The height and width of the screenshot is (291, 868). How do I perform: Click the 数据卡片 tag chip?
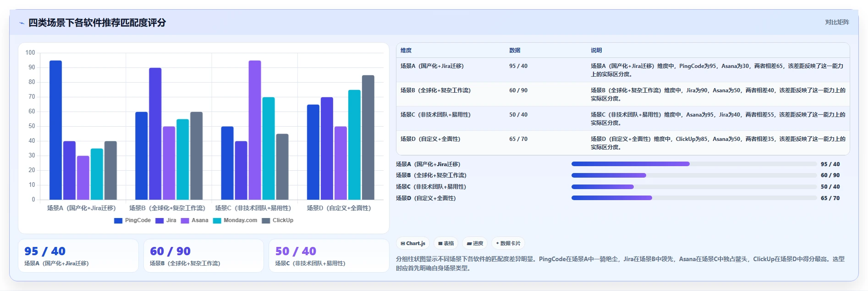coord(508,243)
